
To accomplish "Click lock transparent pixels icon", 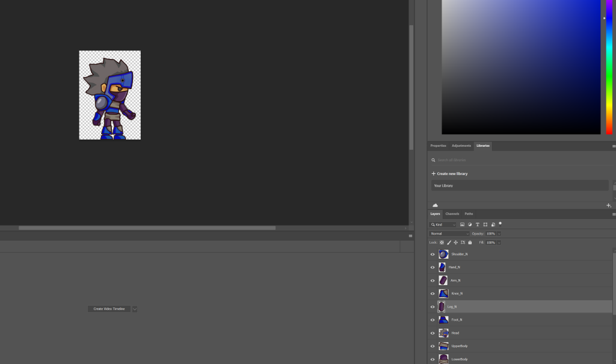I will (x=442, y=242).
